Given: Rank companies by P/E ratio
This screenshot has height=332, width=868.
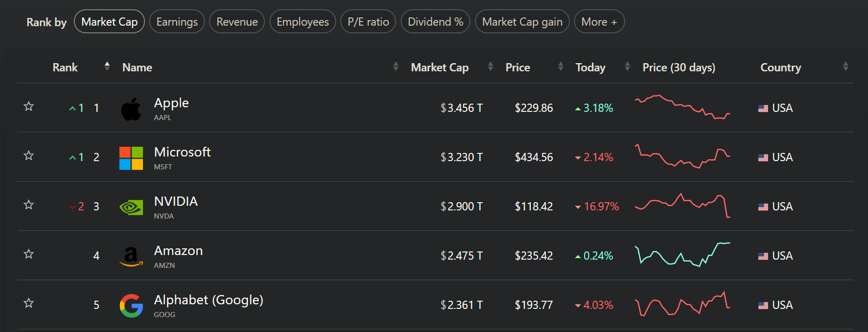Looking at the screenshot, I should [x=368, y=22].
